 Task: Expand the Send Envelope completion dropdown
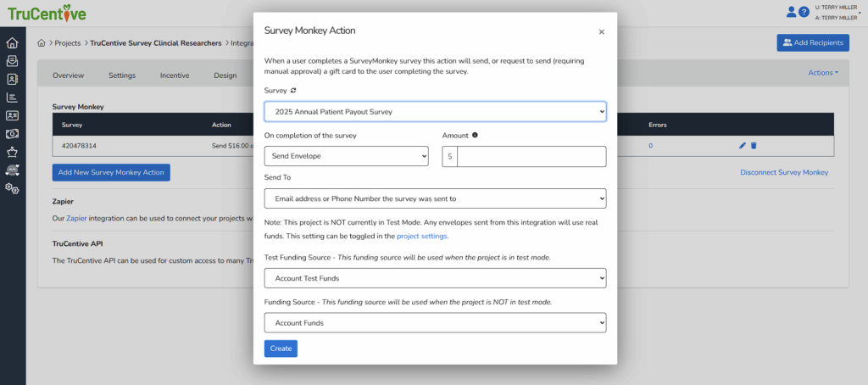346,157
